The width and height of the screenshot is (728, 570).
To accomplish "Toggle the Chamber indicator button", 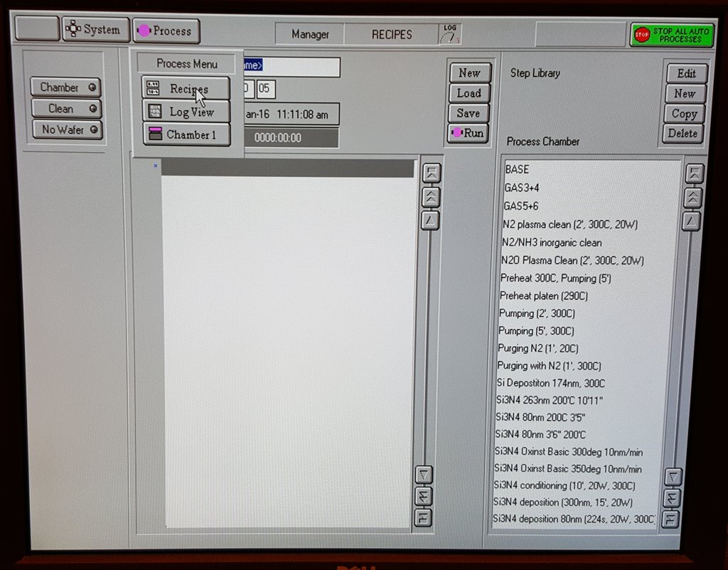I will 66,87.
